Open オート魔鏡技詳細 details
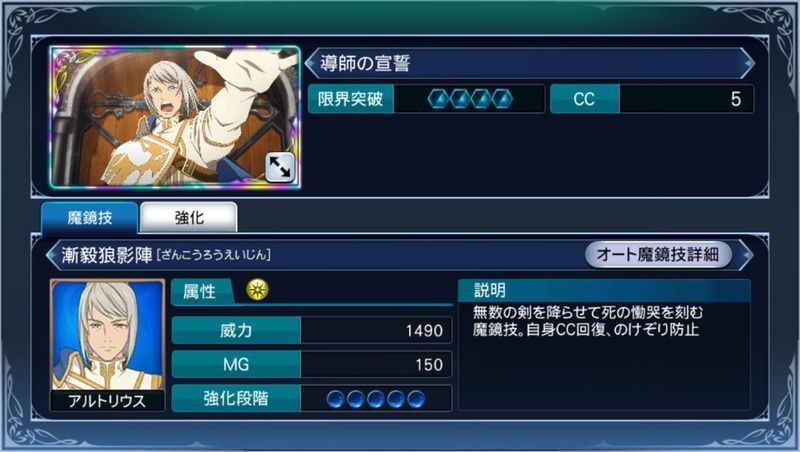The height and width of the screenshot is (452, 800). point(658,254)
